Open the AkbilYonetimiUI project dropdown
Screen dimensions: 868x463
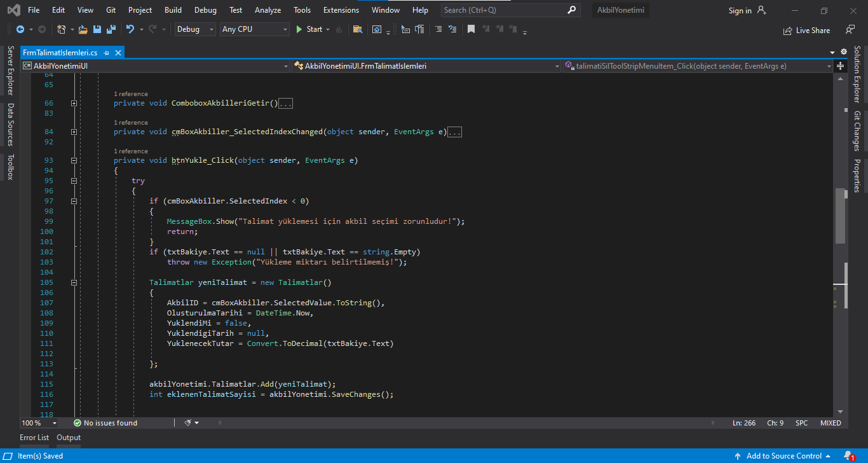pyautogui.click(x=155, y=66)
